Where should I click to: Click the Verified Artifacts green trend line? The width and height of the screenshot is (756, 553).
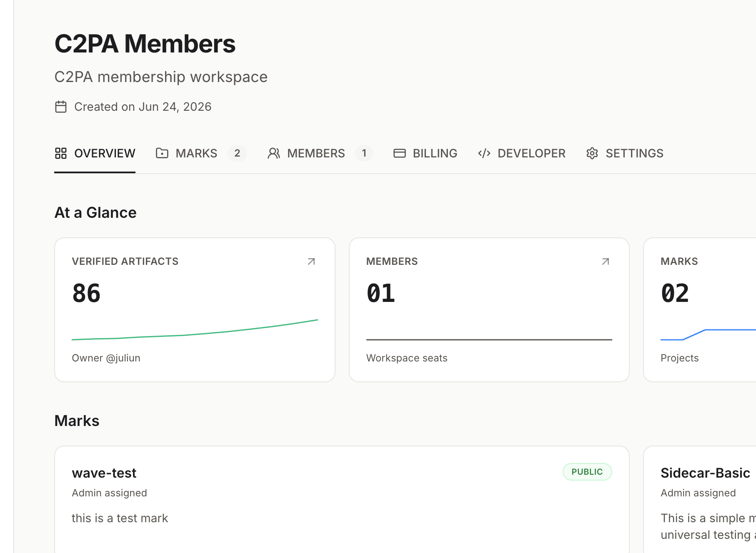[x=195, y=330]
